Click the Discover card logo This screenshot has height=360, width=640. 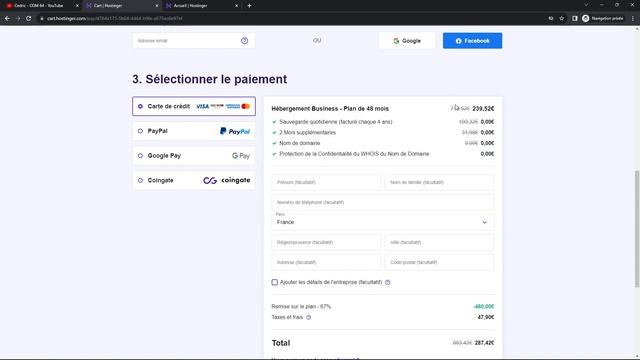(217, 106)
